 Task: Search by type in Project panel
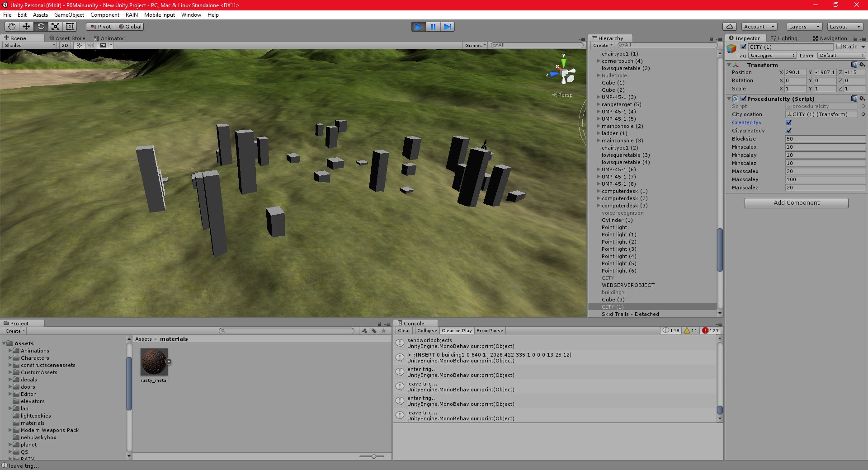pyautogui.click(x=364, y=331)
